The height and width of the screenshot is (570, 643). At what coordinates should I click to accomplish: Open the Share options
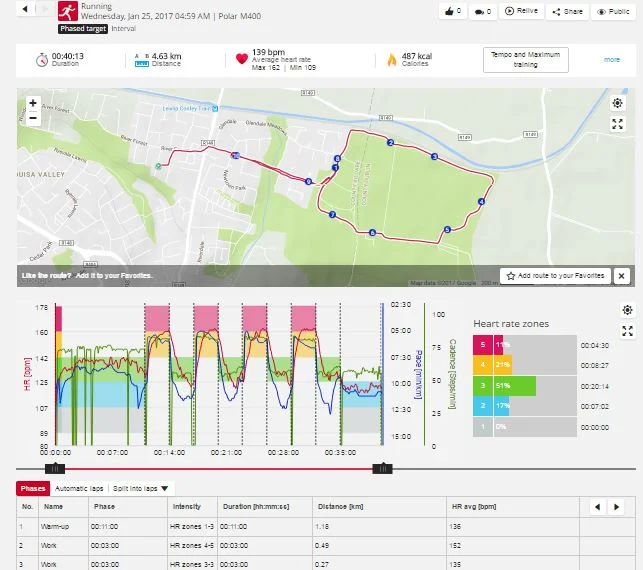pos(568,11)
